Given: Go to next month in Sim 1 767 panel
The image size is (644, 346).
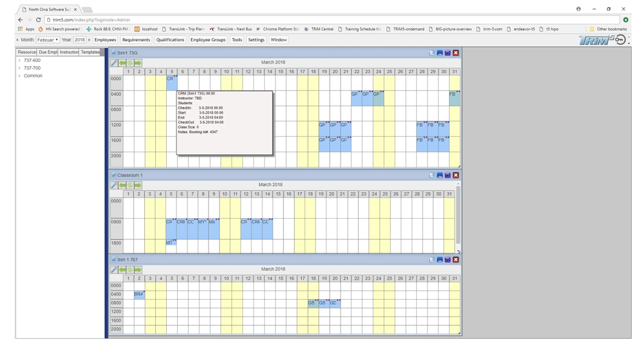Looking at the screenshot, I should [138, 269].
